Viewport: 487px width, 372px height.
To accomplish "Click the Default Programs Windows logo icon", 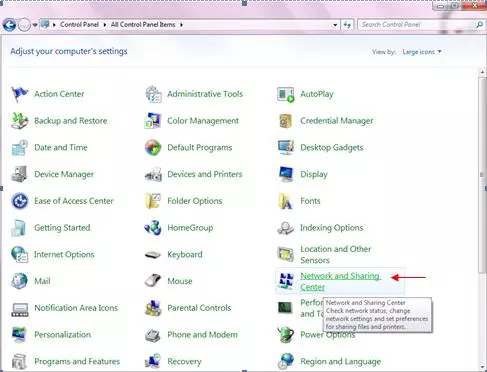I will click(153, 147).
